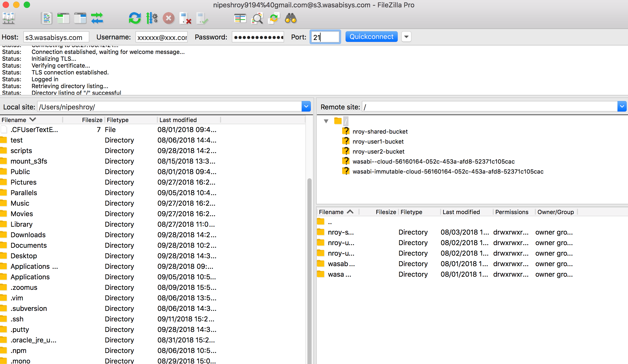Open Quickconnect history dropdown arrow
Image resolution: width=628 pixels, height=364 pixels.
pos(406,37)
